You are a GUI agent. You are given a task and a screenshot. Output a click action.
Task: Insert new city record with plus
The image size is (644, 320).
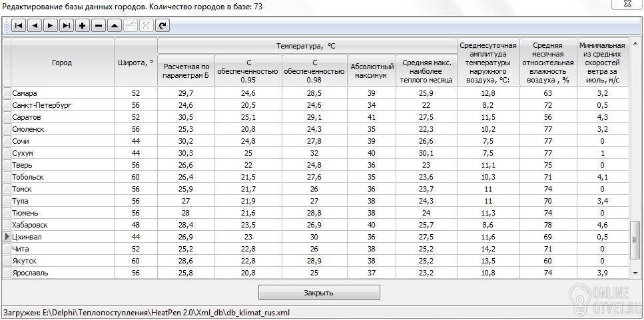pyautogui.click(x=83, y=26)
